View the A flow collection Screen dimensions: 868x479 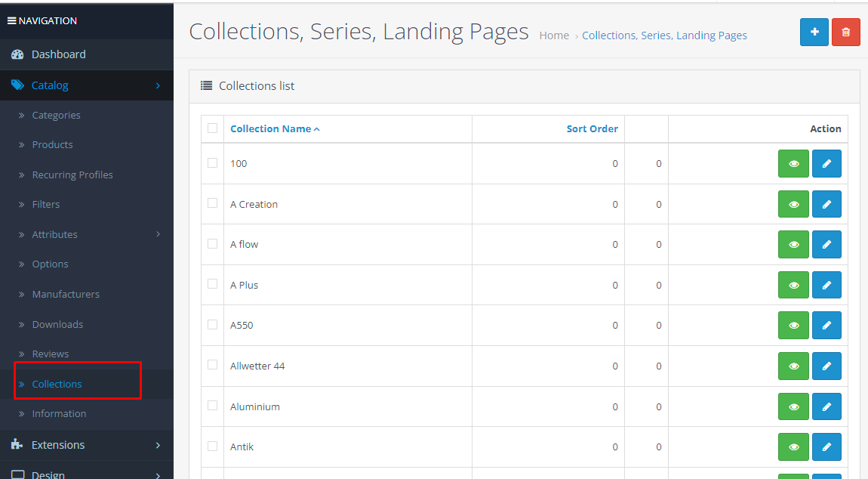[x=793, y=245]
